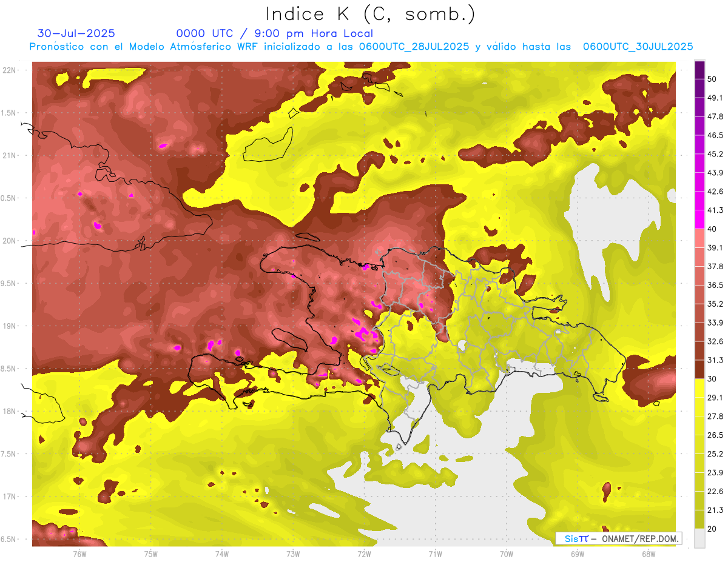
Task: Pick the magenta legend swatch between 40 and 41.3
Action: (699, 219)
